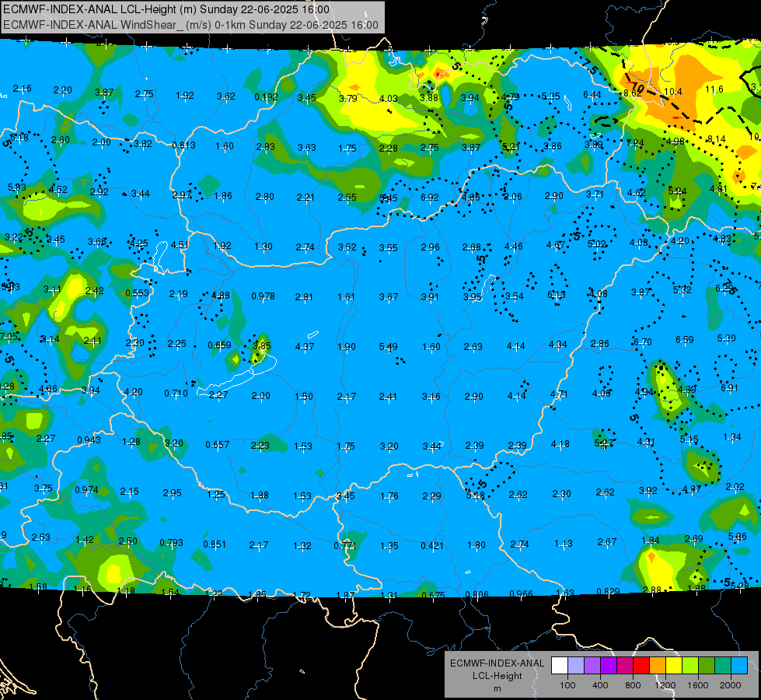The width and height of the screenshot is (761, 700).
Task: Click the wind shear value 0.813
Action: [x=184, y=145]
